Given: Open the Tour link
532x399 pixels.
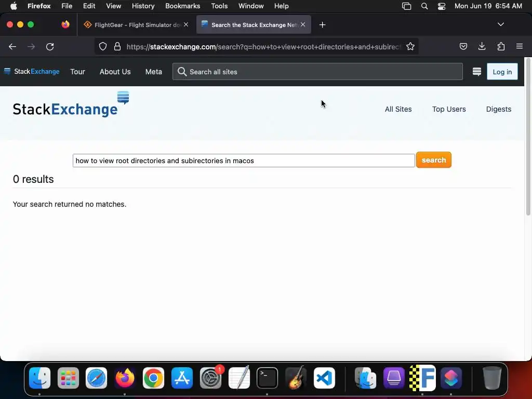Looking at the screenshot, I should [77, 72].
